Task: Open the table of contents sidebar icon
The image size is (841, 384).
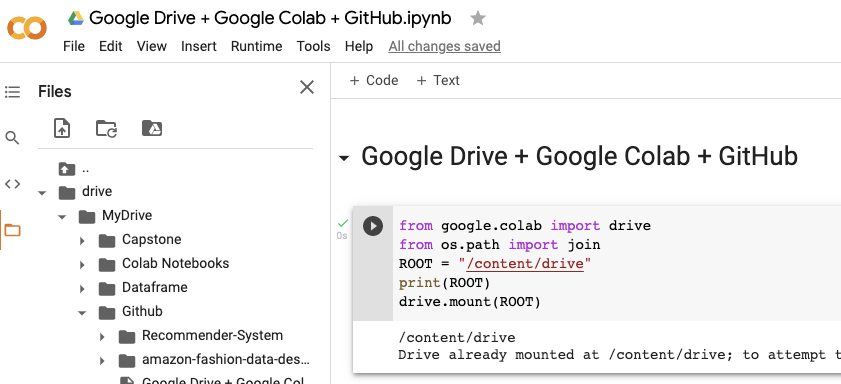Action: coord(12,92)
